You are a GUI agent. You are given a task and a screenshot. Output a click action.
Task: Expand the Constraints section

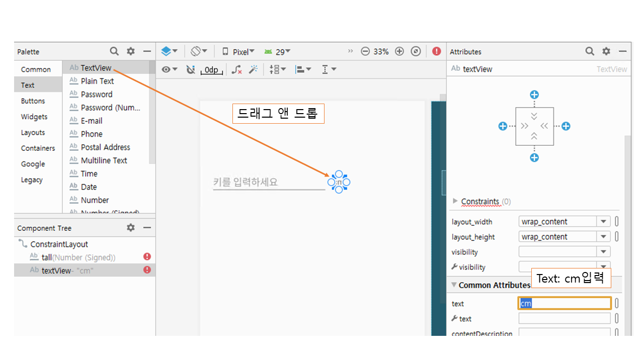455,201
